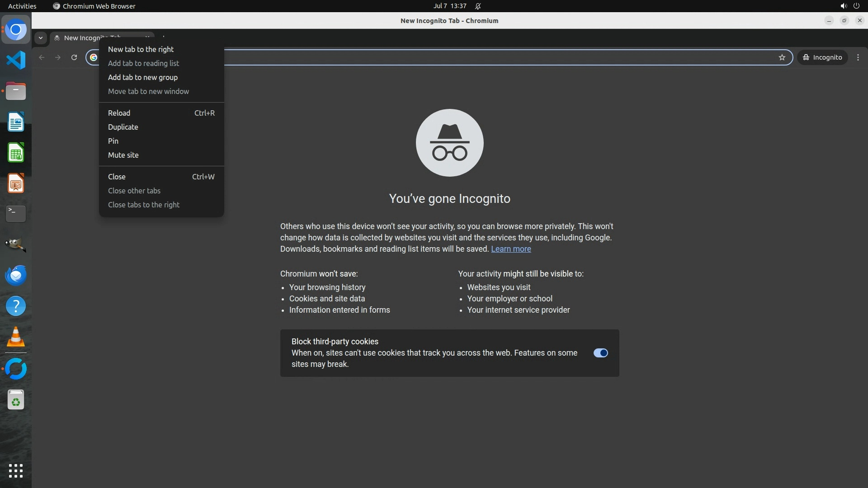Open the Learn more link

tap(511, 249)
